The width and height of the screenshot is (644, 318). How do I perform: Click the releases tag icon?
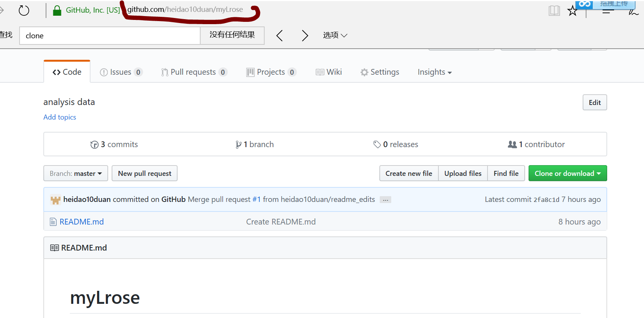pos(377,144)
